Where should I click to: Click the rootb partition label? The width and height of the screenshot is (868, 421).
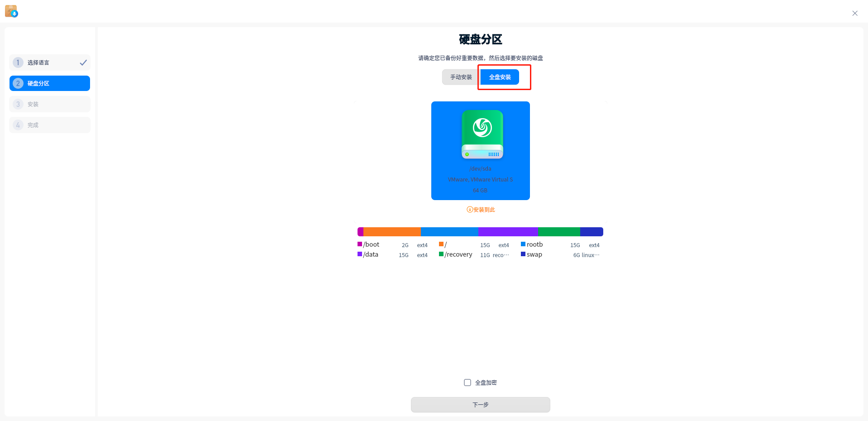point(535,244)
